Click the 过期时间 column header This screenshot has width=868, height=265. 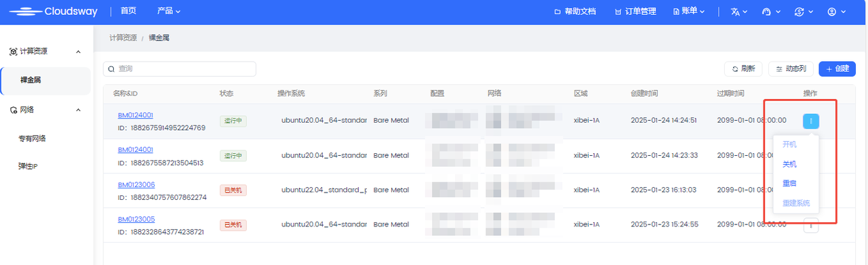730,93
